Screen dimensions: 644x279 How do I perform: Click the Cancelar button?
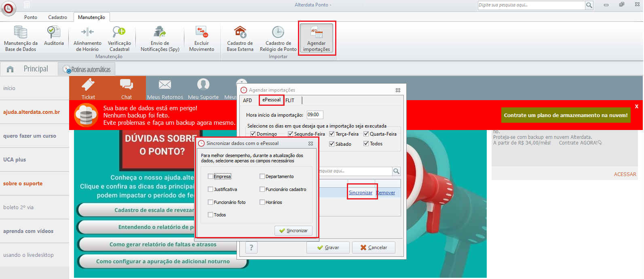[x=374, y=248]
